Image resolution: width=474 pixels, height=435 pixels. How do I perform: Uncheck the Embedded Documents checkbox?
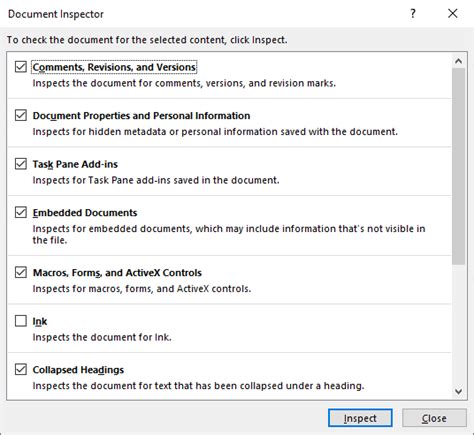(x=21, y=212)
